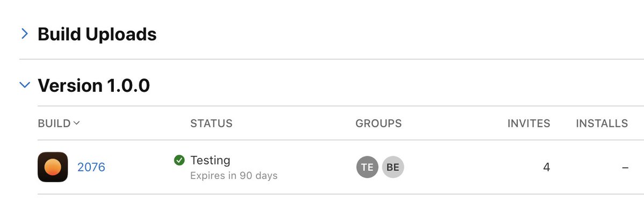This screenshot has width=644, height=201.
Task: Click the INSTALLS column header
Action: [602, 123]
